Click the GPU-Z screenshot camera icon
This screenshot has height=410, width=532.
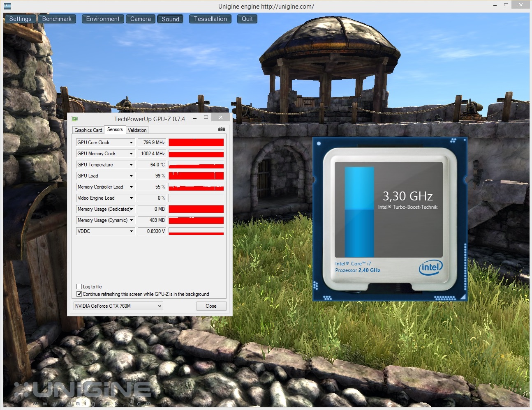[222, 129]
